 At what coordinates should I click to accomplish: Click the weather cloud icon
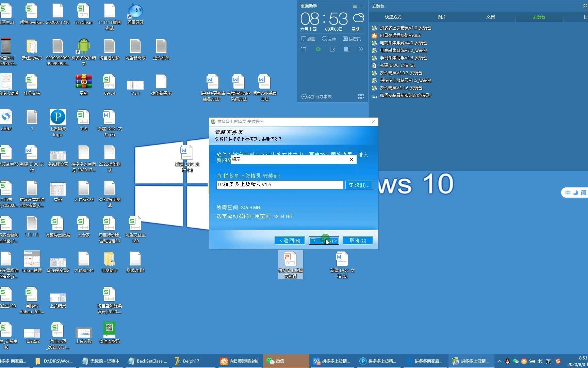coord(358,18)
